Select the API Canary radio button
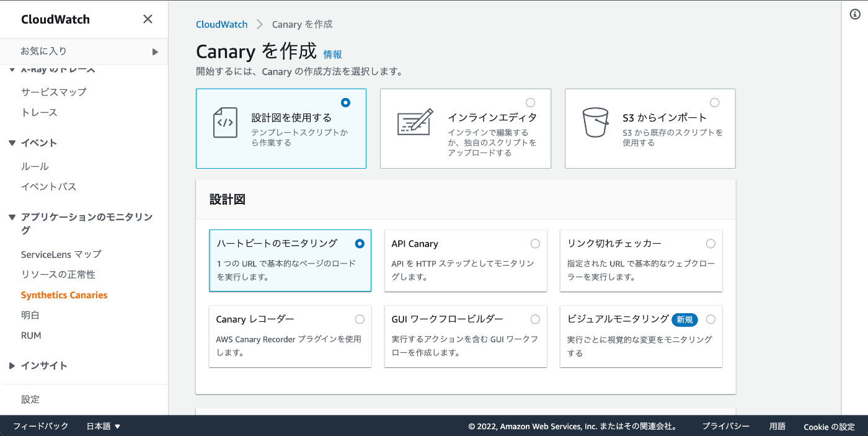 (x=535, y=244)
